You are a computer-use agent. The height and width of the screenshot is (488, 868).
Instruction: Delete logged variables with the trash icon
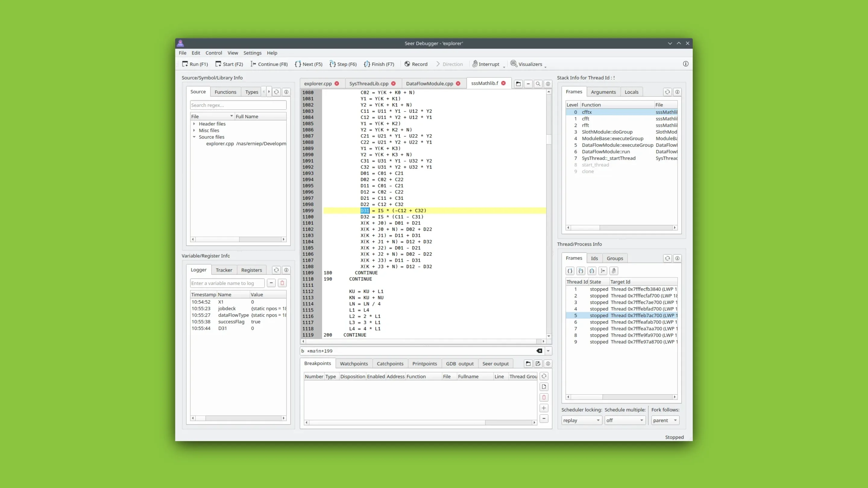[x=282, y=283]
